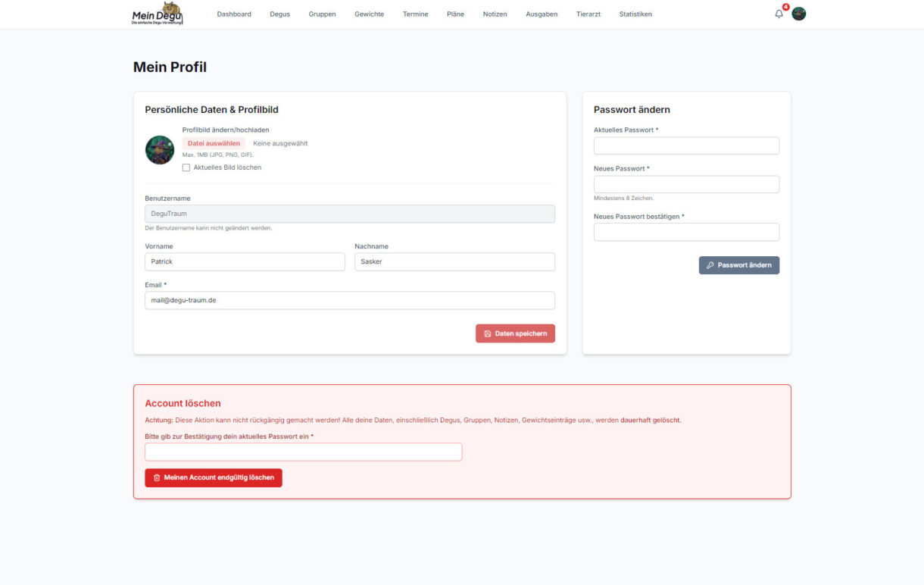Click into the Email input field
Image resolution: width=924 pixels, height=585 pixels.
[349, 300]
